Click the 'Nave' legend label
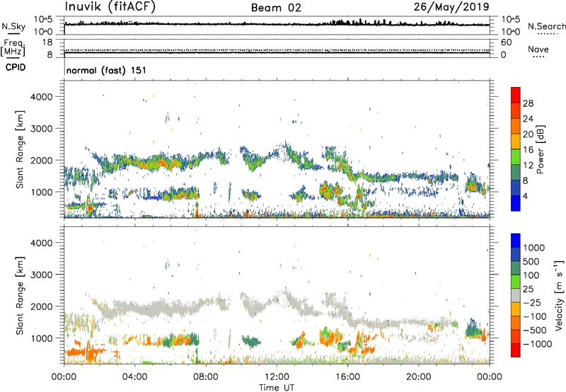The height and width of the screenshot is (392, 566). tap(538, 50)
